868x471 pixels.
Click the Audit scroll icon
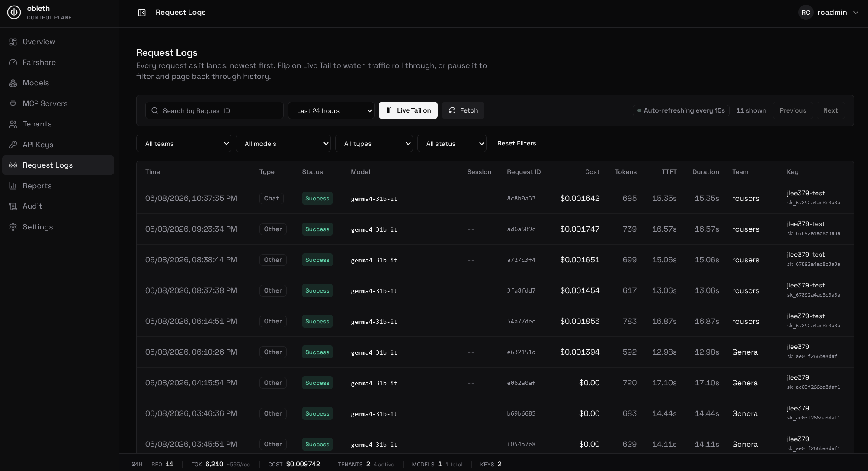(x=13, y=206)
